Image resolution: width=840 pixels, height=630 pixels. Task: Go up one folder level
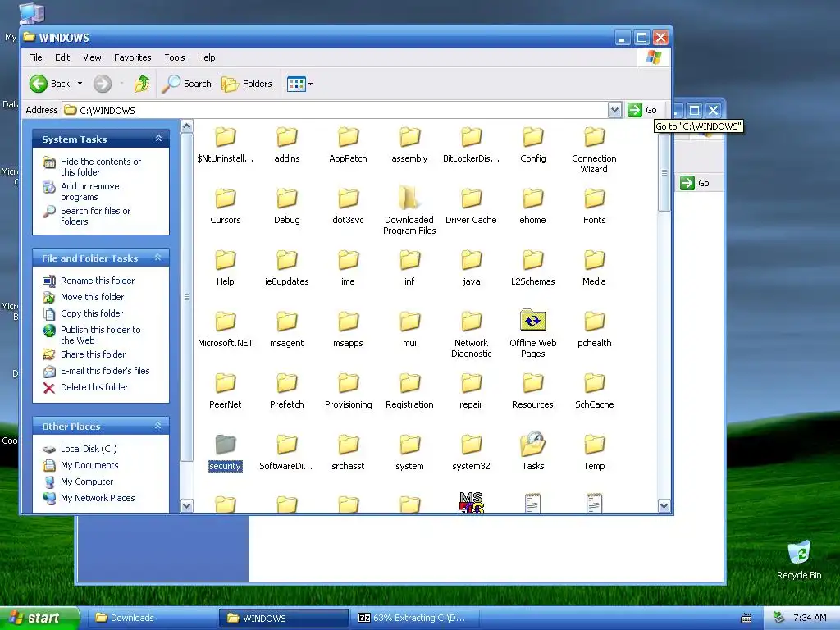click(142, 84)
